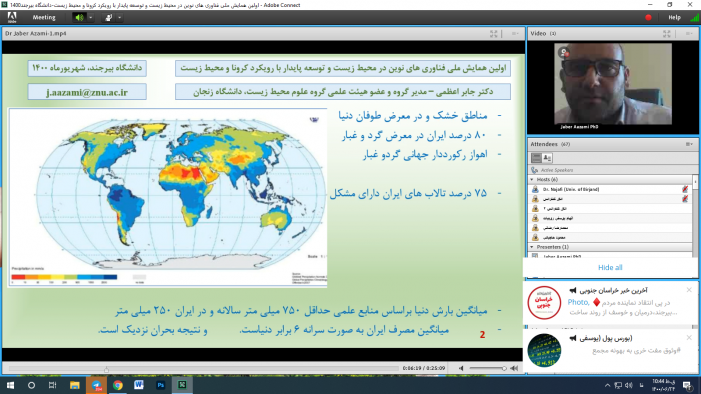The width and height of the screenshot is (701, 394).
Task: Switch to attendee list view
Action: click(536, 157)
